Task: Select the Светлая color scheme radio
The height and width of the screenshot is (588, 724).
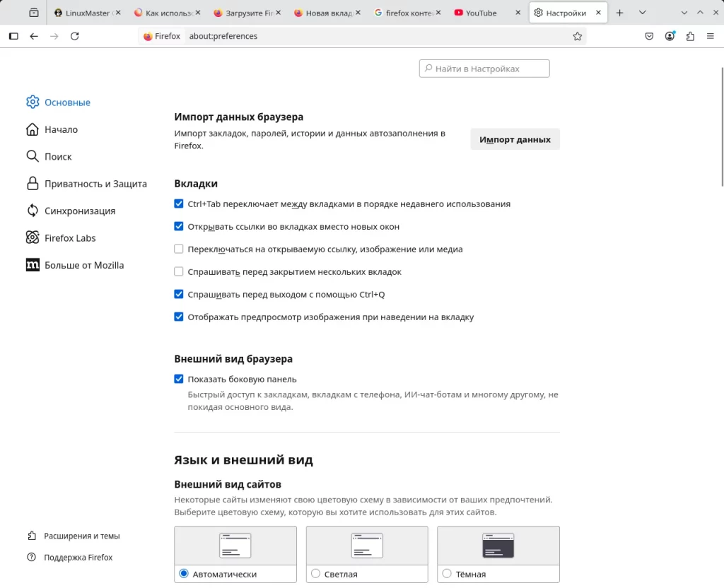Action: click(x=315, y=574)
